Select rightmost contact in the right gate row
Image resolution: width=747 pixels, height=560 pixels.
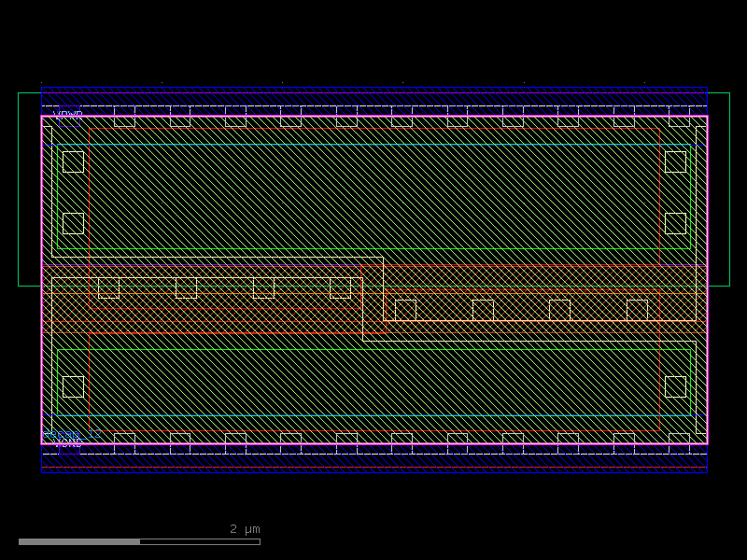pos(637,310)
